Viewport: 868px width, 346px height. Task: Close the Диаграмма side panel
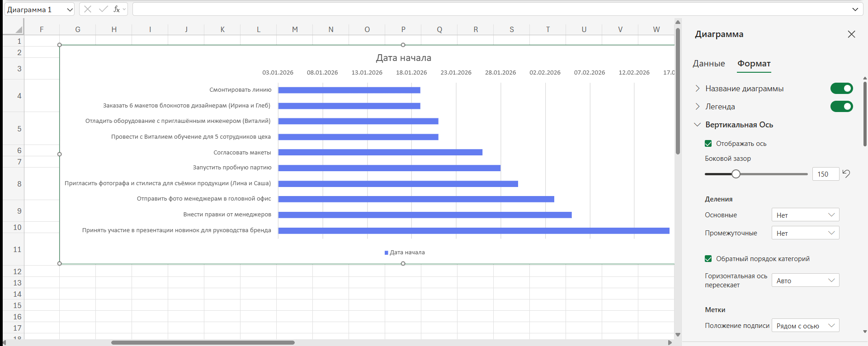pos(851,34)
